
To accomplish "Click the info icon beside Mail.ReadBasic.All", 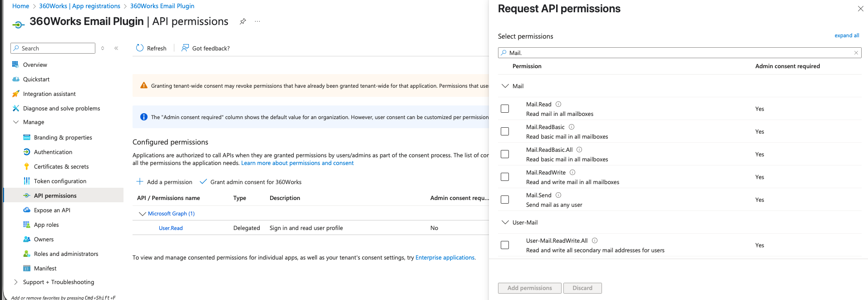I will coord(579,150).
